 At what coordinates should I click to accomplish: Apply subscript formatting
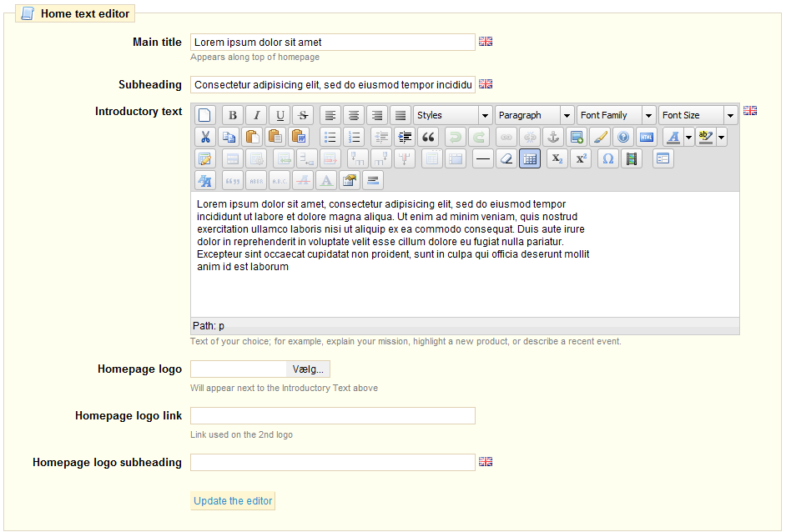point(557,158)
